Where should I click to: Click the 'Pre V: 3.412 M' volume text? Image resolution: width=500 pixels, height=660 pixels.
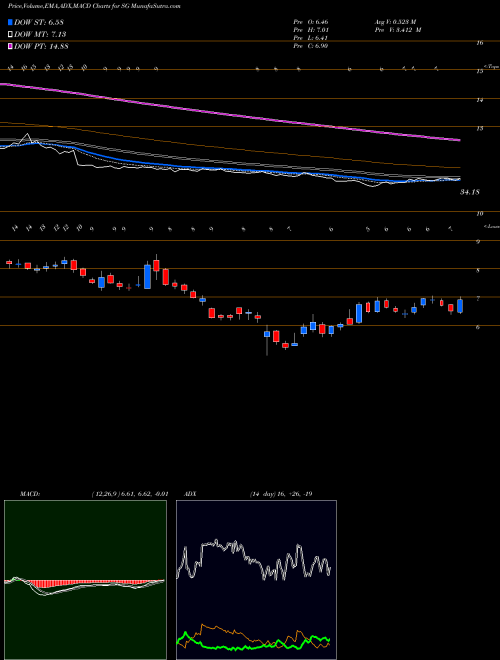click(398, 30)
